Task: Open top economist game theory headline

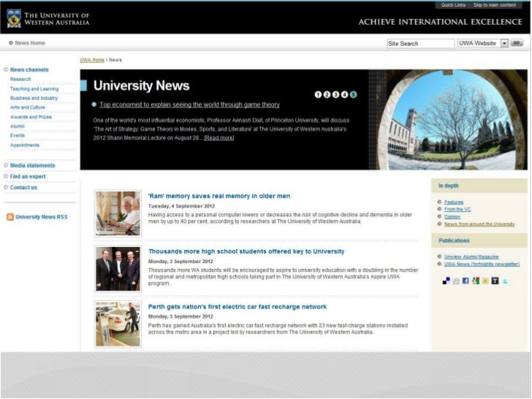Action: pos(190,104)
